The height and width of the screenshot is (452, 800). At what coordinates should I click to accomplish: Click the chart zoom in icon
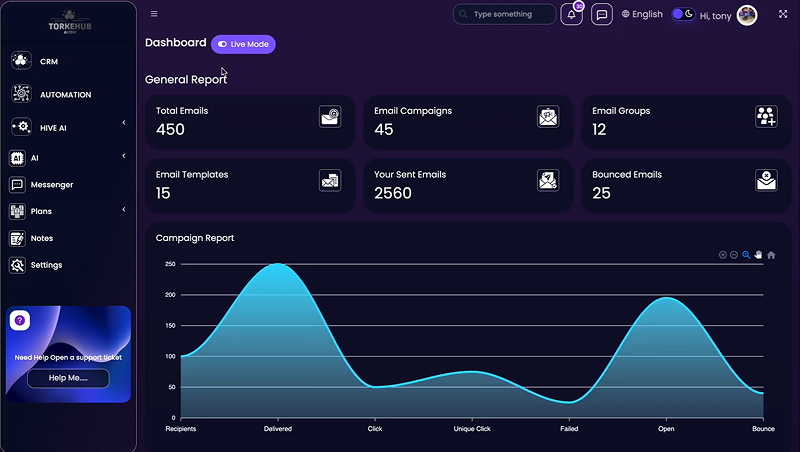tap(723, 255)
